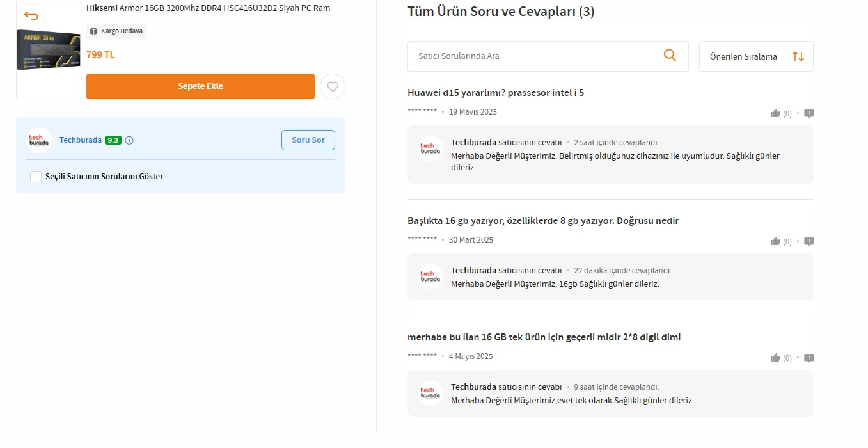Image resolution: width=868 pixels, height=448 pixels.
Task: Add product to favorites with heart icon
Action: tap(333, 86)
